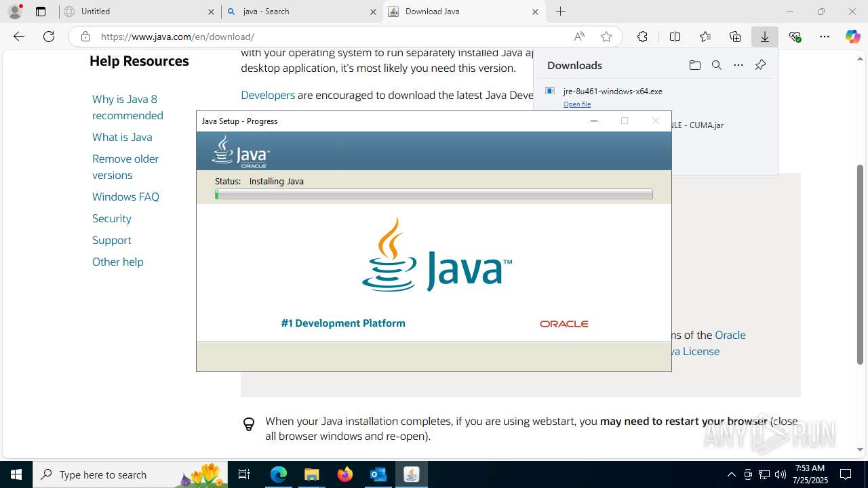Add page to favorites star icon

pos(606,37)
